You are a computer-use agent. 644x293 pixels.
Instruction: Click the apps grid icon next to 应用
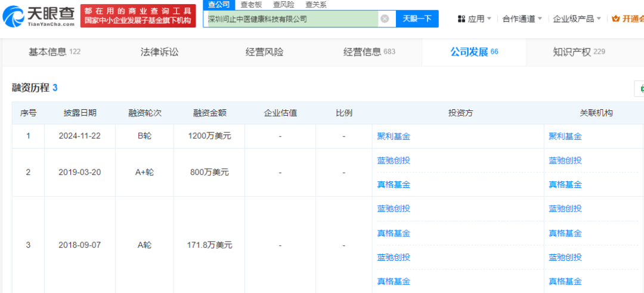click(x=461, y=18)
